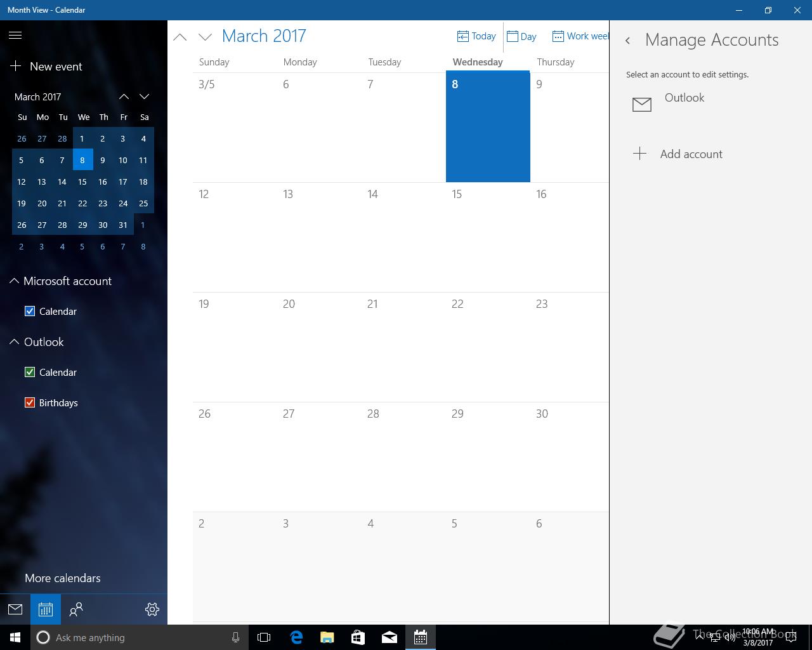Image resolution: width=812 pixels, height=650 pixels.
Task: Select the Outlook account to edit
Action: (x=710, y=103)
